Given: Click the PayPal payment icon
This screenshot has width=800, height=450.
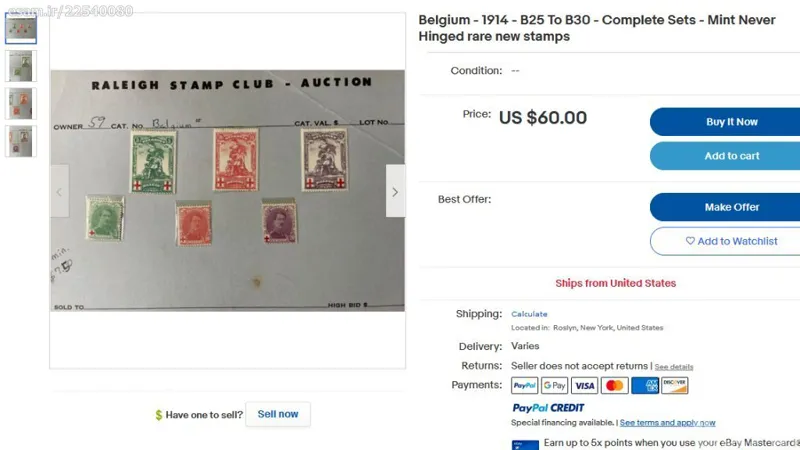Looking at the screenshot, I should click(524, 385).
